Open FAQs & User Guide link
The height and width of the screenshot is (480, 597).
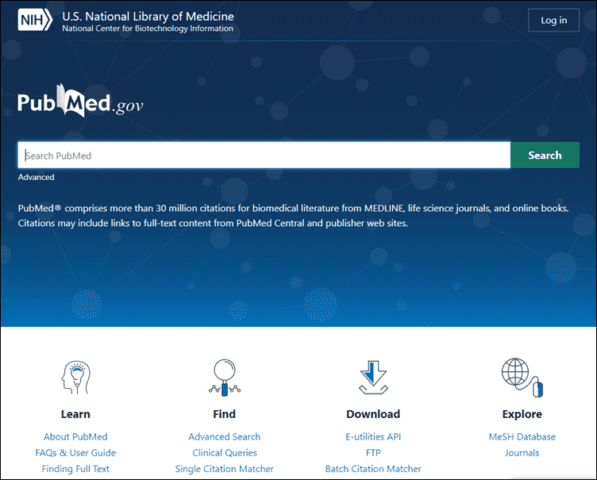tap(75, 453)
